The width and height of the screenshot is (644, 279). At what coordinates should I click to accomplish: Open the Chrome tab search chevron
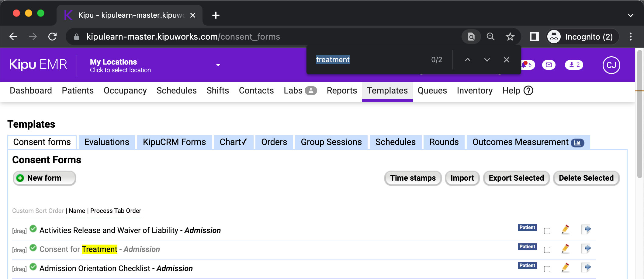coord(630,15)
